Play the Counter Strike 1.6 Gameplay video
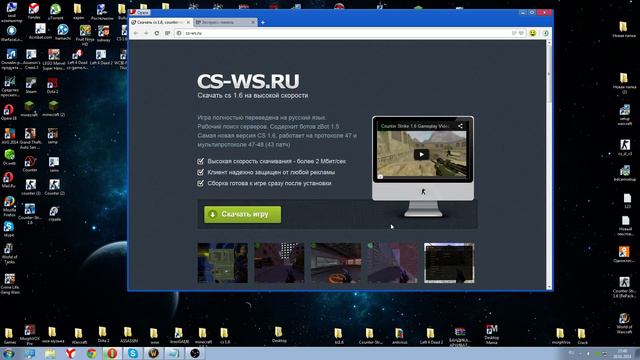Viewport: 640px width, 360px height. click(x=421, y=154)
